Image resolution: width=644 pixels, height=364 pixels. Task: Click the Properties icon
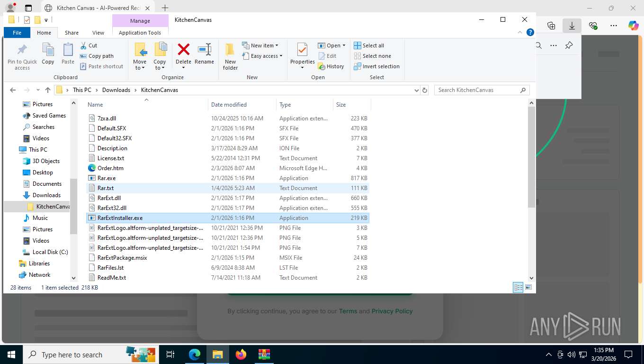point(302,50)
